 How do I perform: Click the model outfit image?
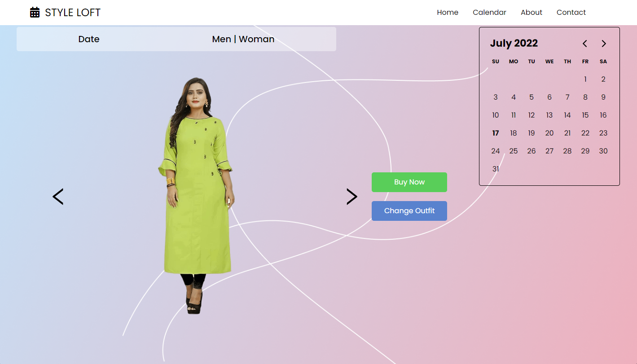point(196,195)
